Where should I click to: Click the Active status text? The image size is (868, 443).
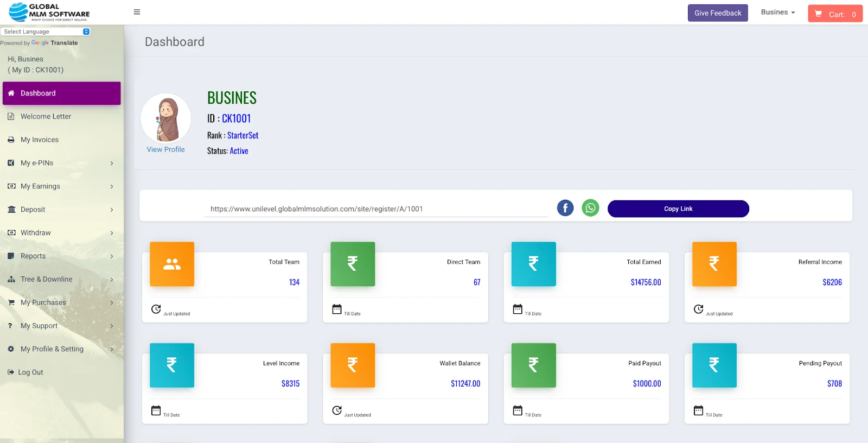click(239, 151)
